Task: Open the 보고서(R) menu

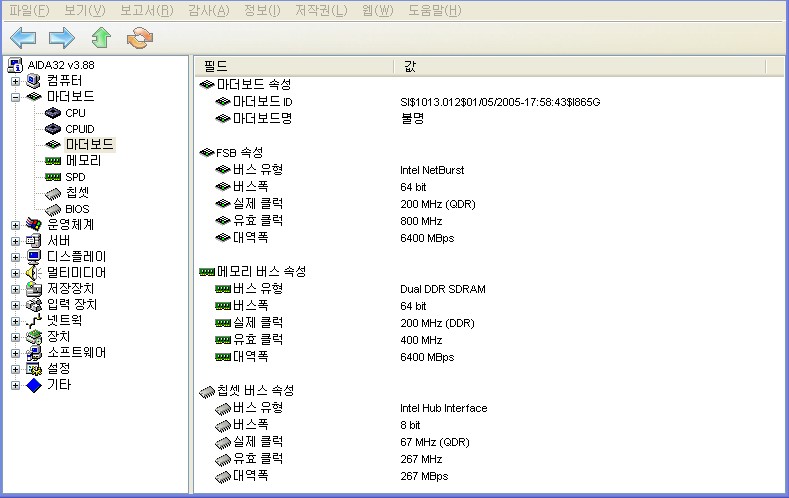Action: 146,10
